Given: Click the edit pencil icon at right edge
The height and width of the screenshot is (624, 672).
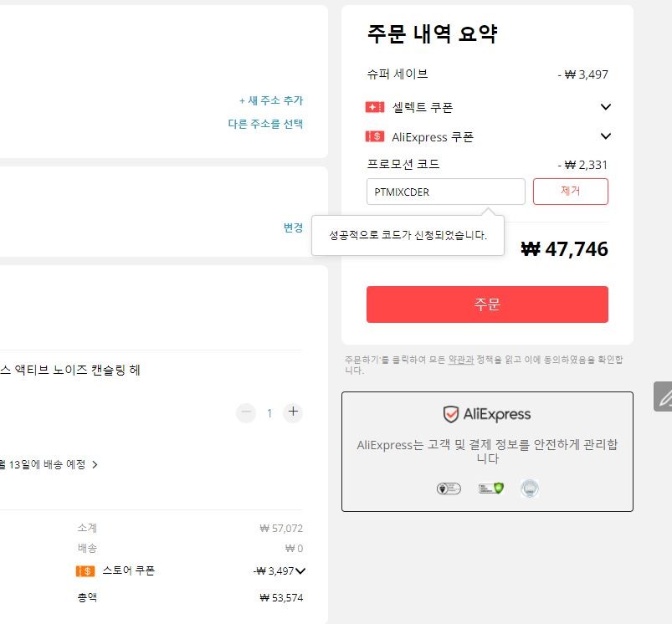Looking at the screenshot, I should click(x=664, y=396).
